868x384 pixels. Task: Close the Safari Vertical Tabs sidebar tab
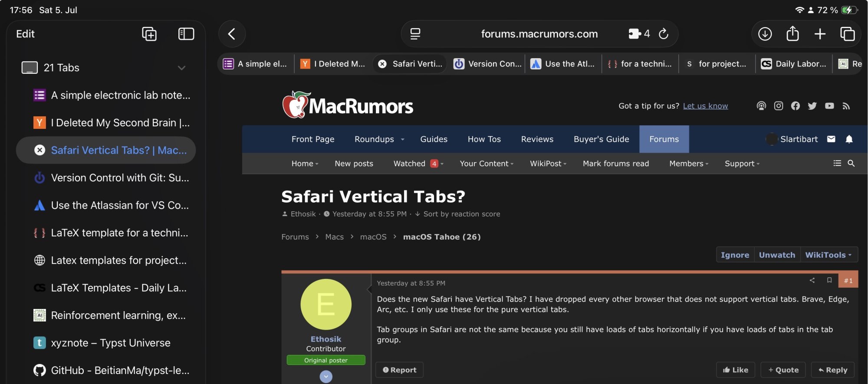click(x=39, y=150)
